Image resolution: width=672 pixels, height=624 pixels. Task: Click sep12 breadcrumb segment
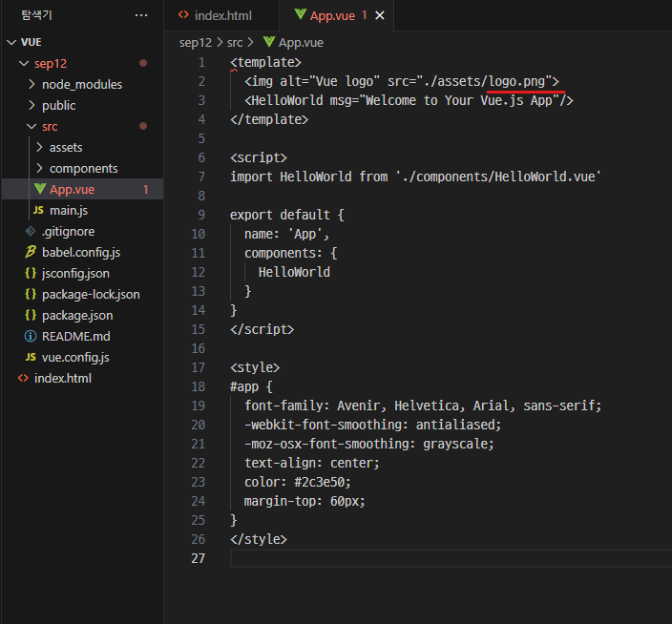[x=196, y=43]
